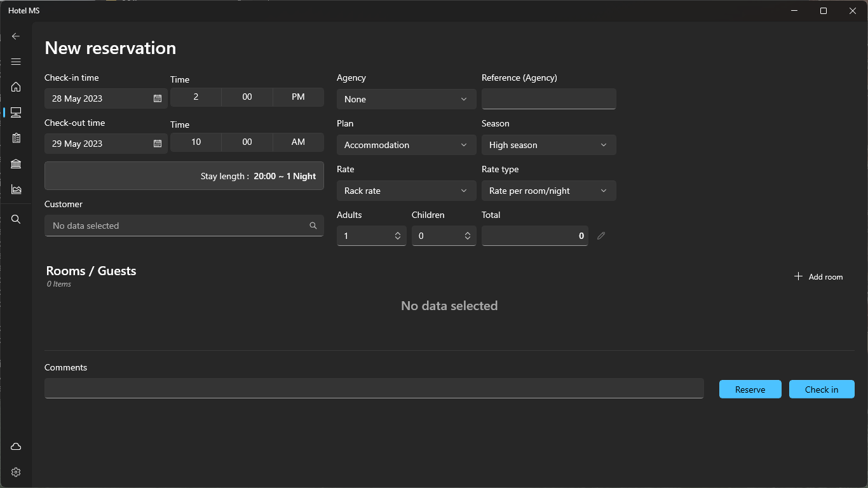Toggle the check-out AM time period
This screenshot has width=868, height=488.
coord(298,142)
